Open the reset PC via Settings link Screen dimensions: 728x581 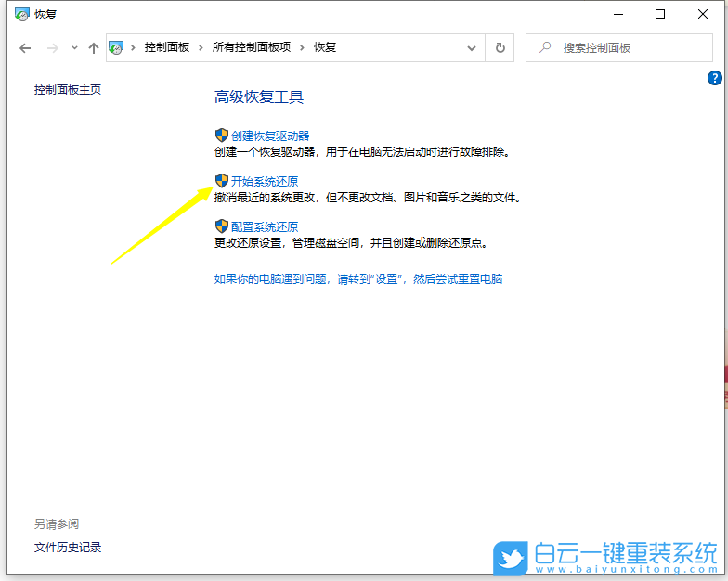pos(358,278)
